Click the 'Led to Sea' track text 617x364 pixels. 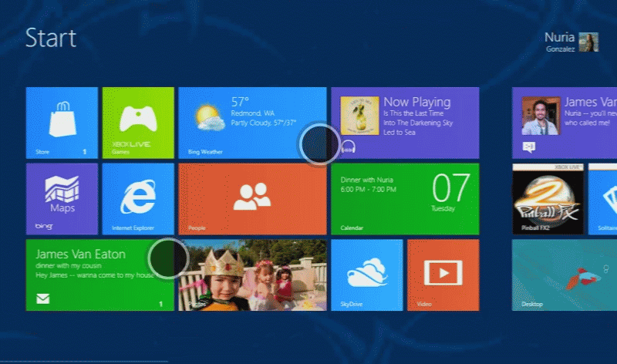tap(400, 132)
